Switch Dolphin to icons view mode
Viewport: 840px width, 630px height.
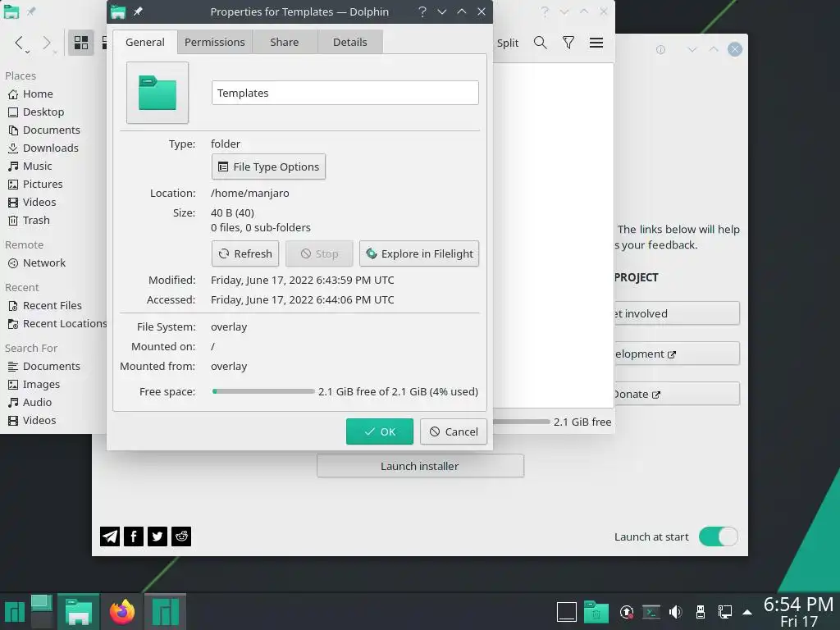point(81,43)
